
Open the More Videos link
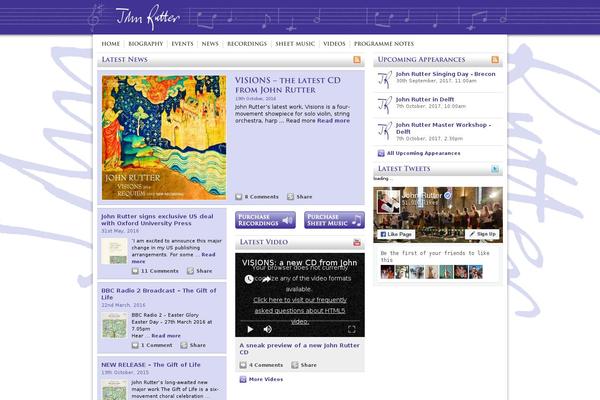266,379
